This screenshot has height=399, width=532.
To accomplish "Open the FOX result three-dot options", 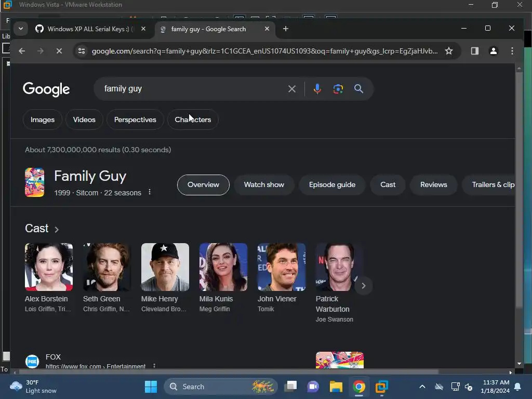I will 154,366.
